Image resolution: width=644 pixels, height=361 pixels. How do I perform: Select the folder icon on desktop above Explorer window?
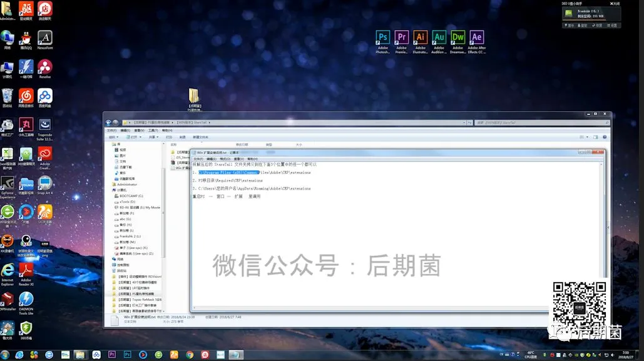194,99
